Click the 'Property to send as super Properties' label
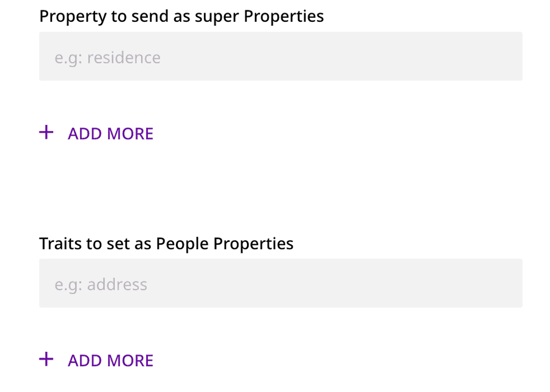Viewport: 550px width, 392px height. (x=182, y=16)
